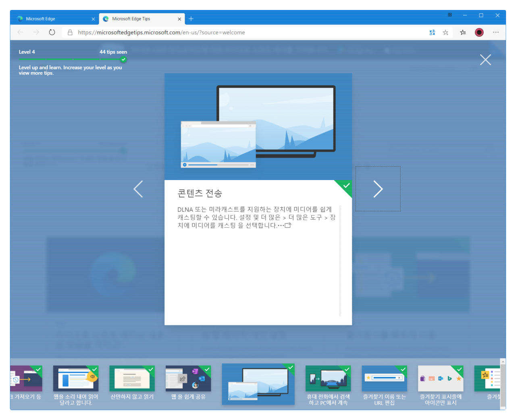Click the Level 4 label
The image size is (516, 420).
click(x=27, y=52)
